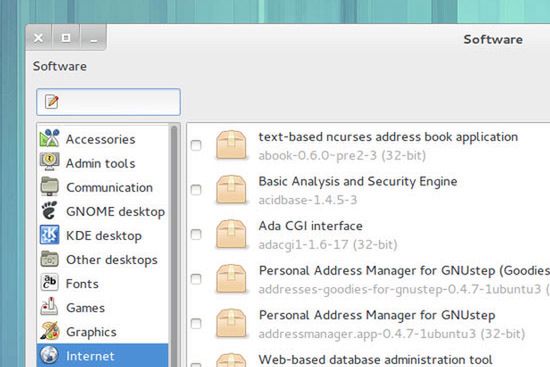Screen dimensions: 550x367
Task: Open the Games joystick icon
Action: [49, 306]
